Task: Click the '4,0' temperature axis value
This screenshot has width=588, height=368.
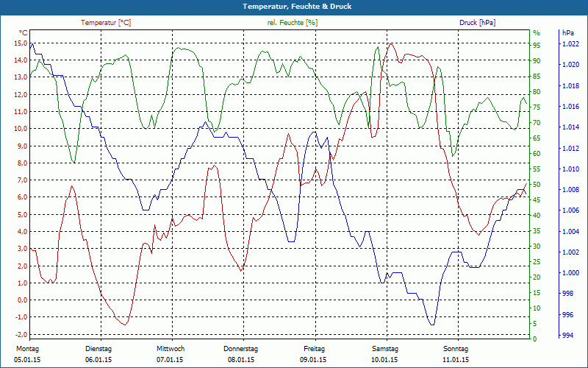Action: click(x=22, y=232)
